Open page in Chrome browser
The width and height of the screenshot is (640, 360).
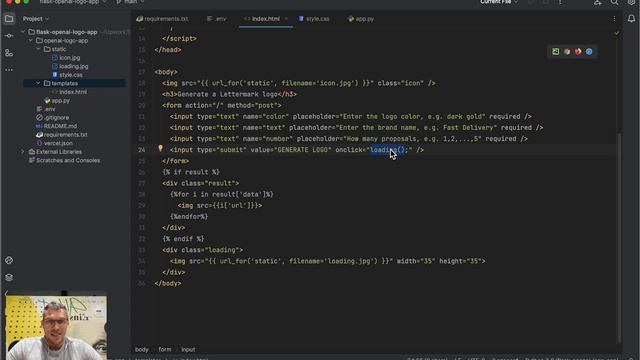[567, 52]
